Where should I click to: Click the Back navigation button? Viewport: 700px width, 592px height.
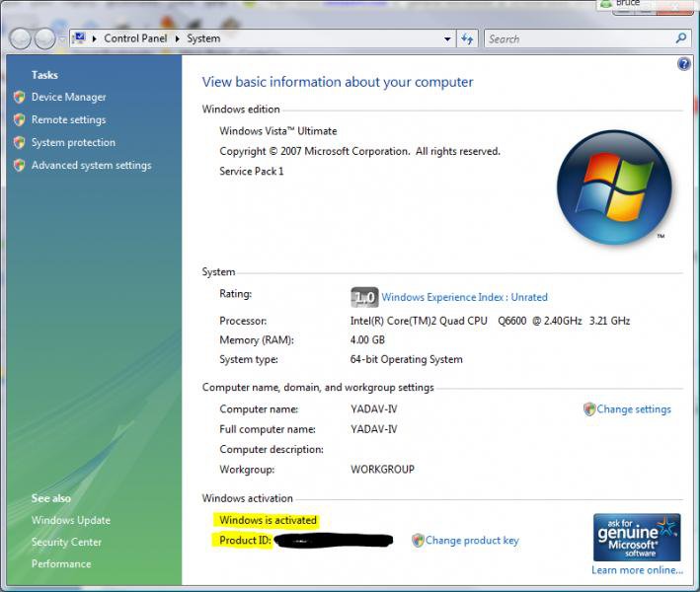21,38
